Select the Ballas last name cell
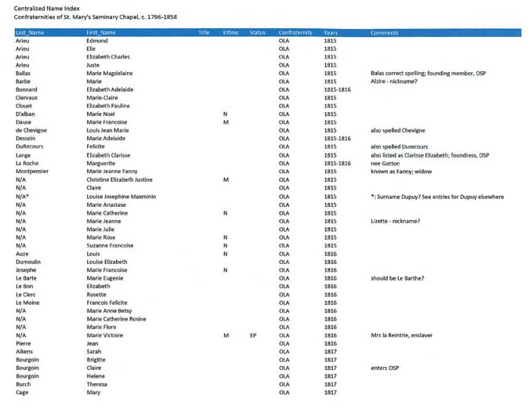The image size is (532, 420). point(24,73)
